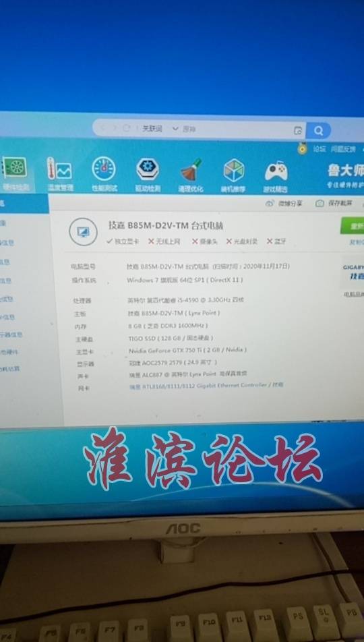
Task: Open the 论坛 forum link
Action: pyautogui.click(x=320, y=149)
